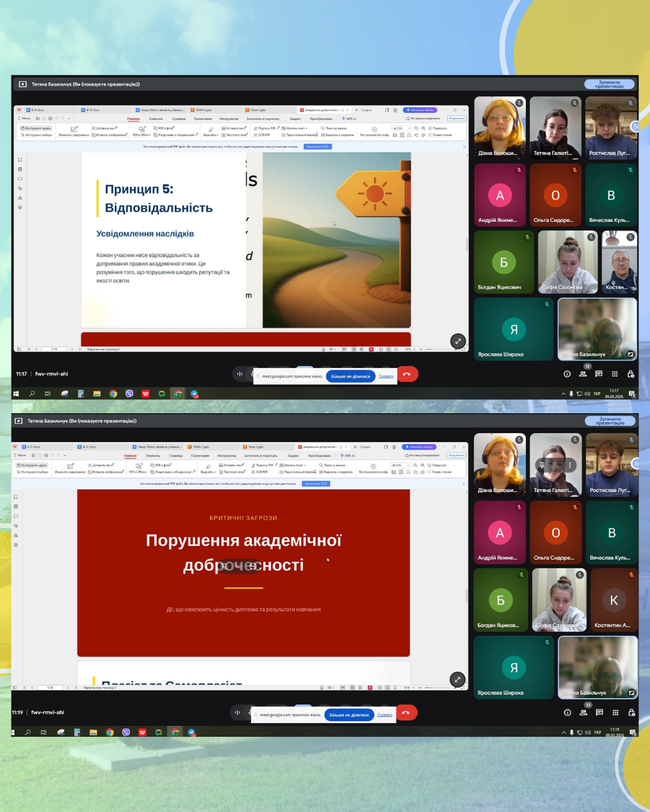Screen dimensions: 650x812
Task: Click 'Сховати' link in top sharing bar
Action: click(386, 376)
